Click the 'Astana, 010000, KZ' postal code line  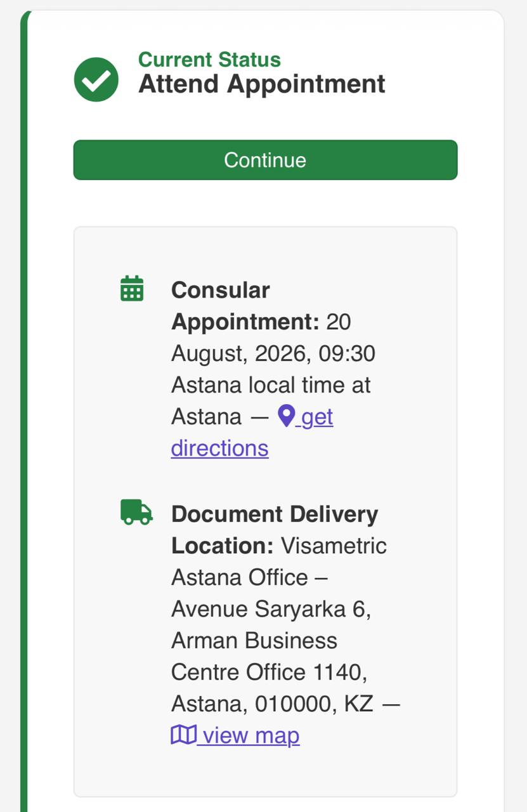(x=272, y=704)
